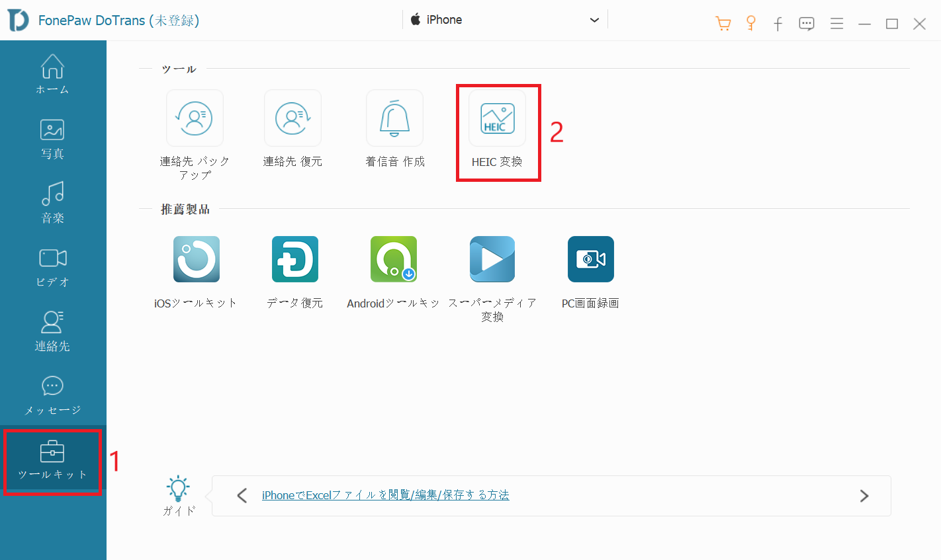Minimize the FonePaw DoTrans window
Image resolution: width=941 pixels, height=560 pixels.
(864, 24)
